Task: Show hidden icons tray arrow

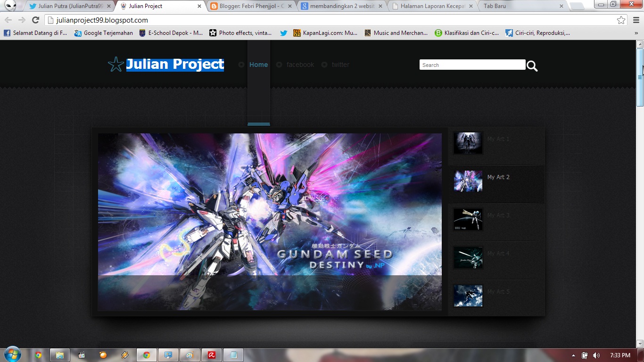Action: (x=573, y=355)
